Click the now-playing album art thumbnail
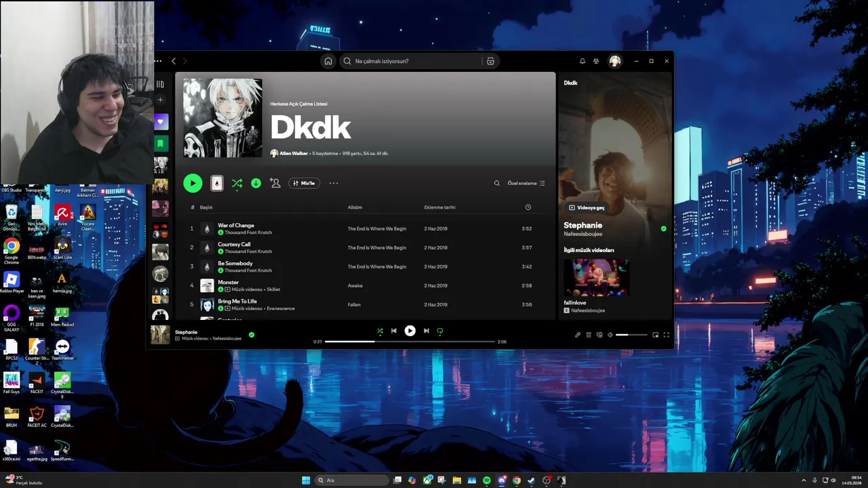Image resolution: width=868 pixels, height=488 pixels. coord(160,335)
